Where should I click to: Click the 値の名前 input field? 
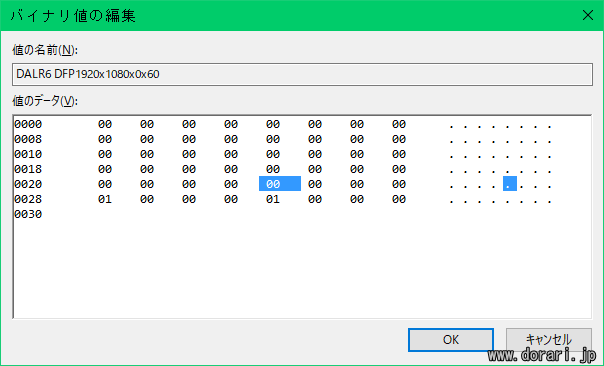pyautogui.click(x=302, y=74)
